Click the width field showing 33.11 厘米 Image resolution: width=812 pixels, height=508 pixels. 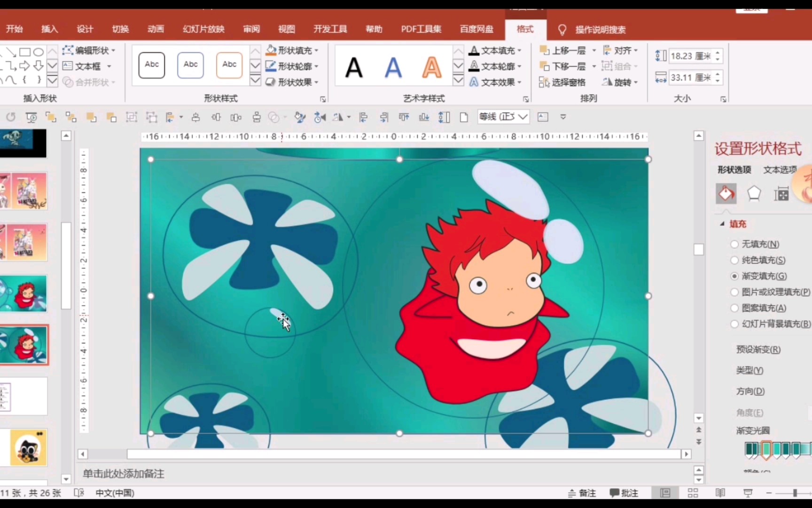[x=691, y=78]
